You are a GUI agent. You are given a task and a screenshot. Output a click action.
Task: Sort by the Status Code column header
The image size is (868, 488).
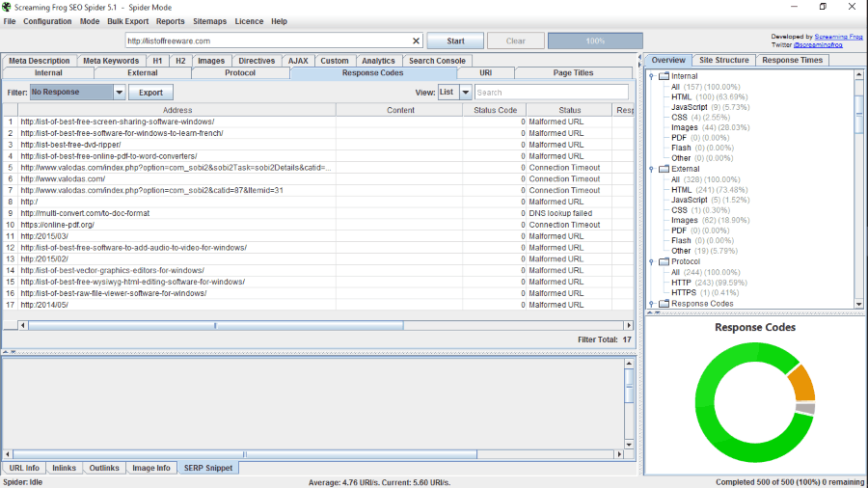[495, 110]
